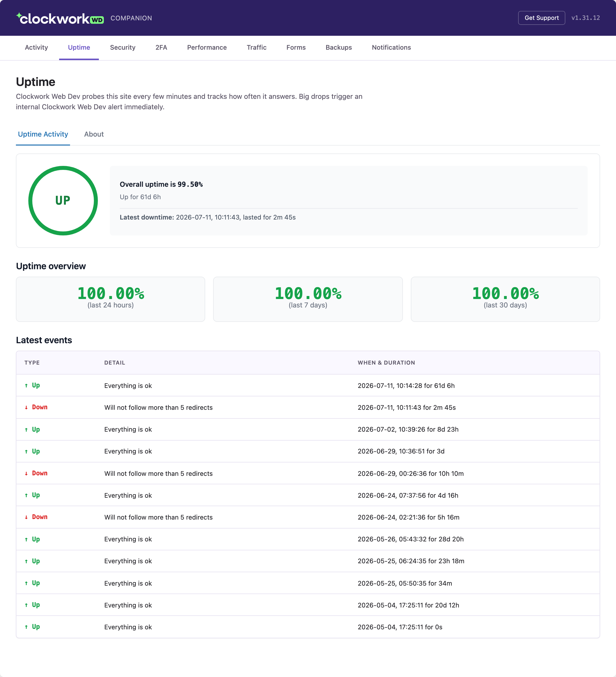
Task: Click the last 7 days uptime card
Action: [308, 299]
